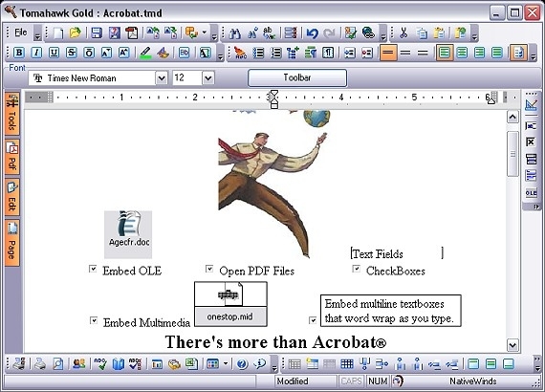545x392 pixels.
Task: Click the numbered list icon
Action: point(276,53)
